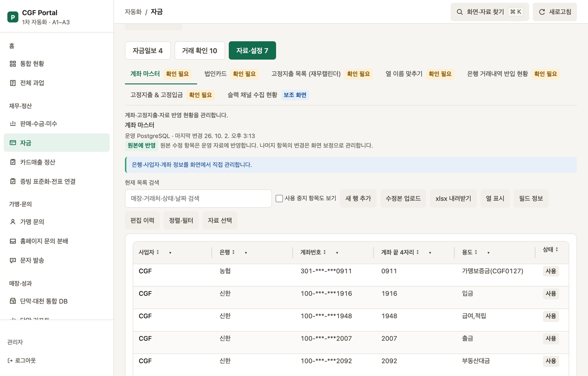Viewport: 588px width, 376px height.
Task: Open the 열 표시 column visibility menu
Action: tap(495, 199)
